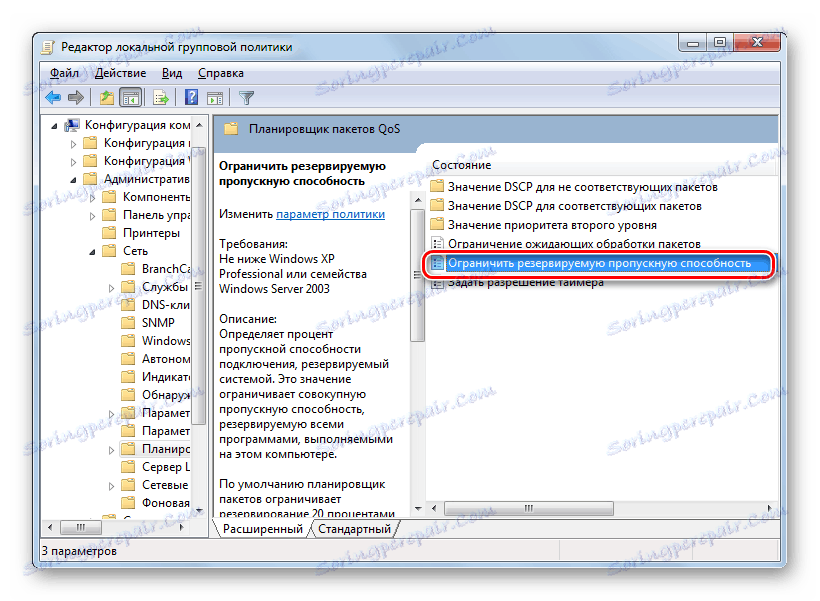Select the 'Windows' tree item under Сеть
The image size is (820, 601).
(166, 341)
